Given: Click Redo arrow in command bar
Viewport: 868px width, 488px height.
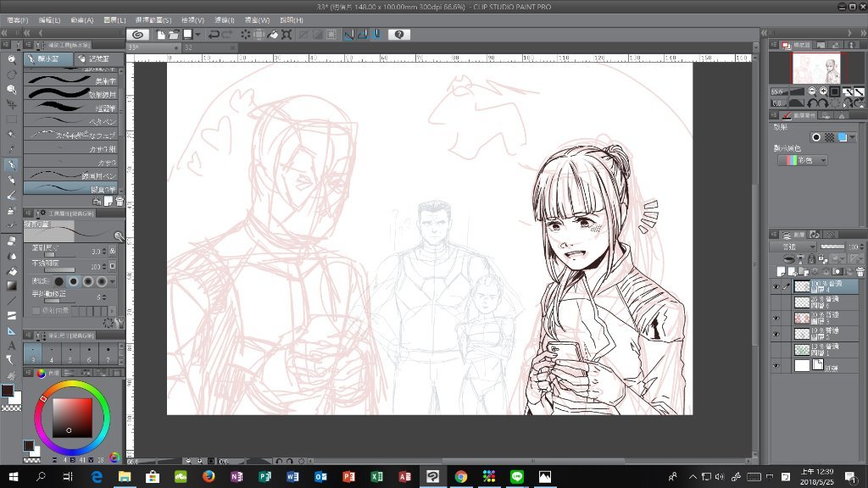Looking at the screenshot, I should point(227,34).
